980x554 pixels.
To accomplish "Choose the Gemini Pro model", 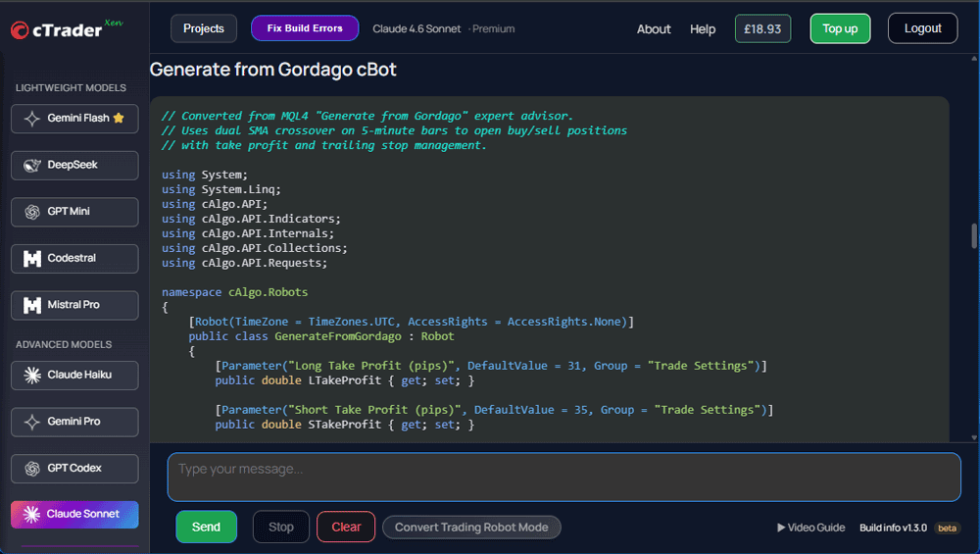I will tap(74, 422).
